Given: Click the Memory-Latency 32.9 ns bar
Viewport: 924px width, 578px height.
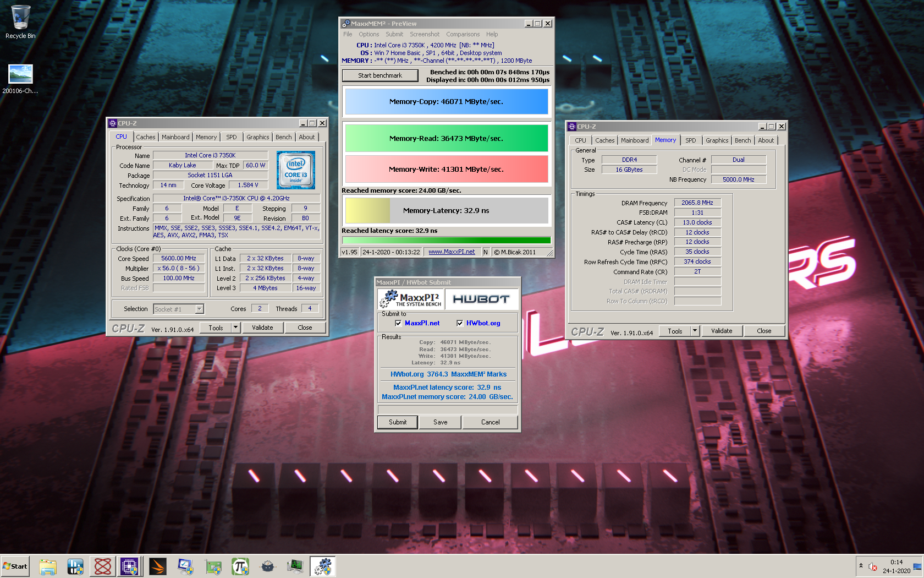Looking at the screenshot, I should pos(447,211).
